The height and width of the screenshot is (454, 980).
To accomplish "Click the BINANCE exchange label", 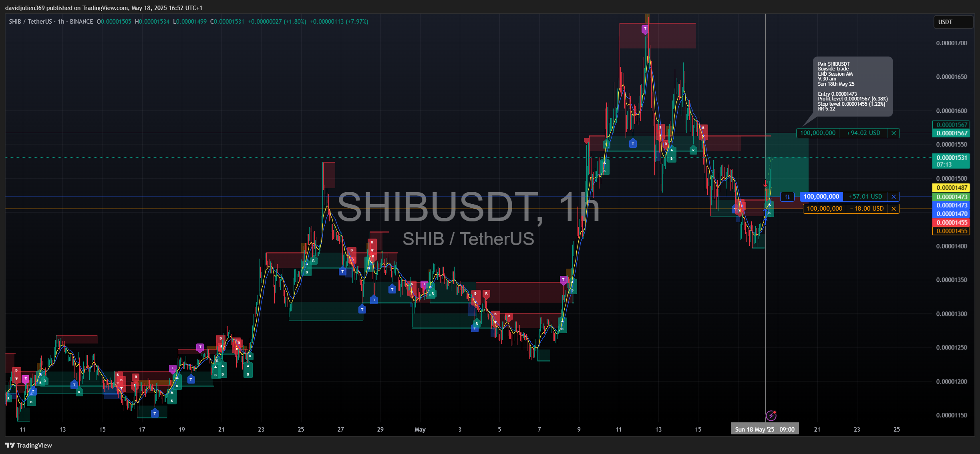I will click(x=81, y=22).
